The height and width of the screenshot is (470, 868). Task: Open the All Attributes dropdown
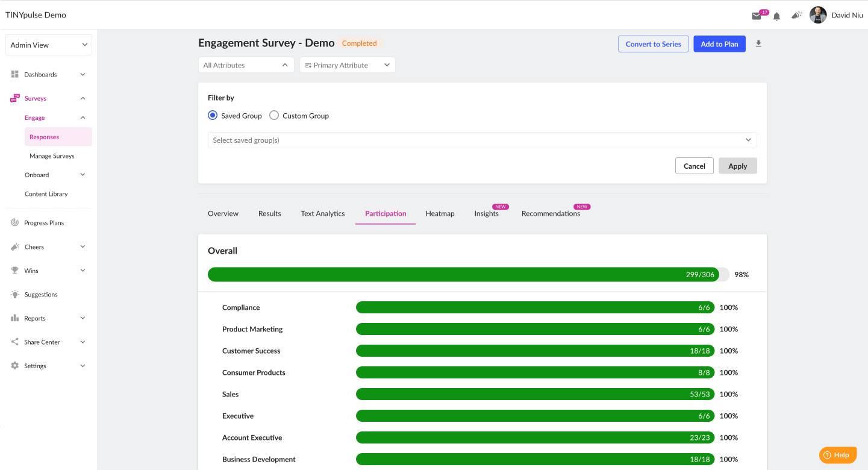[x=246, y=65]
